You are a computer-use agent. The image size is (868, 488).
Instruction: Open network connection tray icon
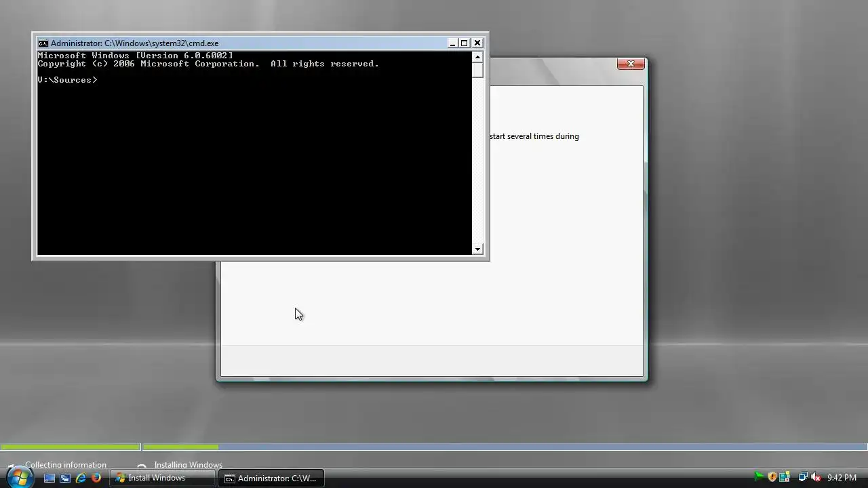point(803,477)
